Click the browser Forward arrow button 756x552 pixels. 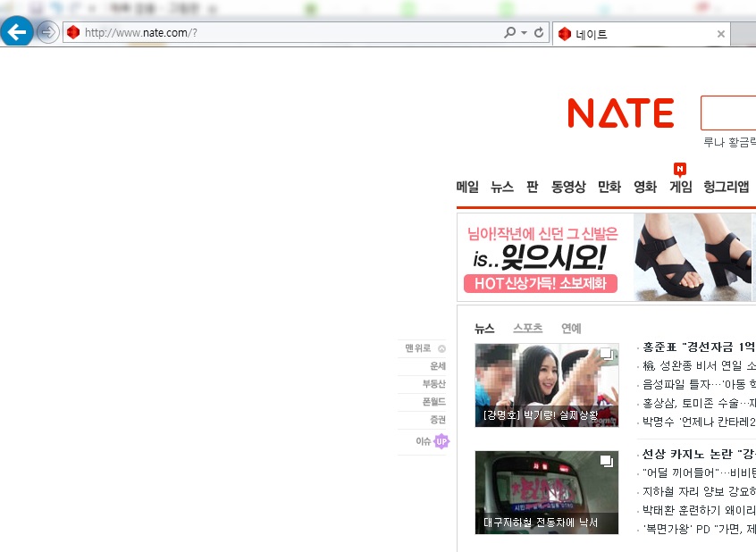pos(47,32)
